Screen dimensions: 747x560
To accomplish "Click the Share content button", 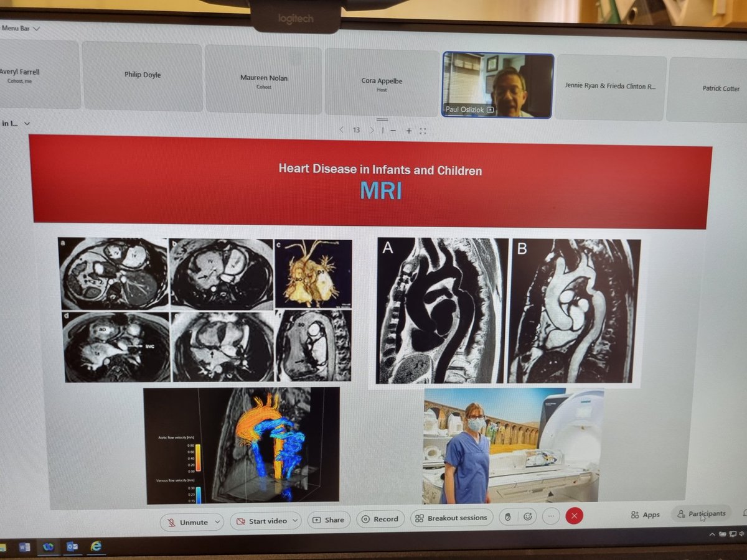I will point(329,520).
